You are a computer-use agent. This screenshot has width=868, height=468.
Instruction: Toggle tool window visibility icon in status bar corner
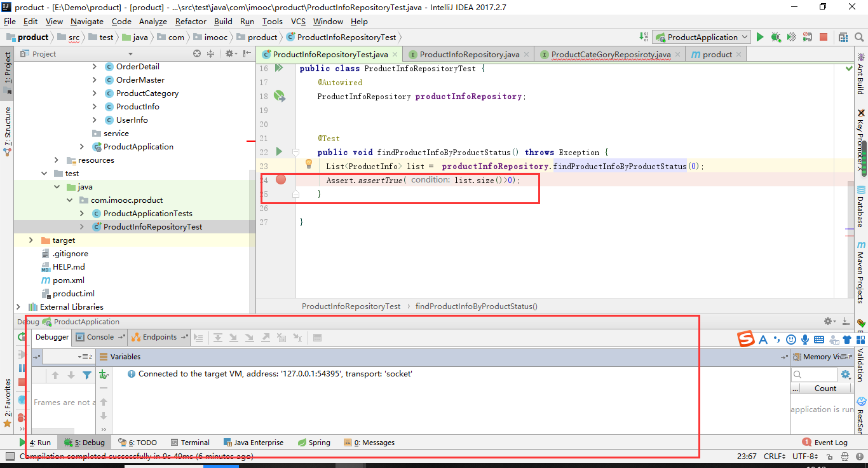point(9,457)
